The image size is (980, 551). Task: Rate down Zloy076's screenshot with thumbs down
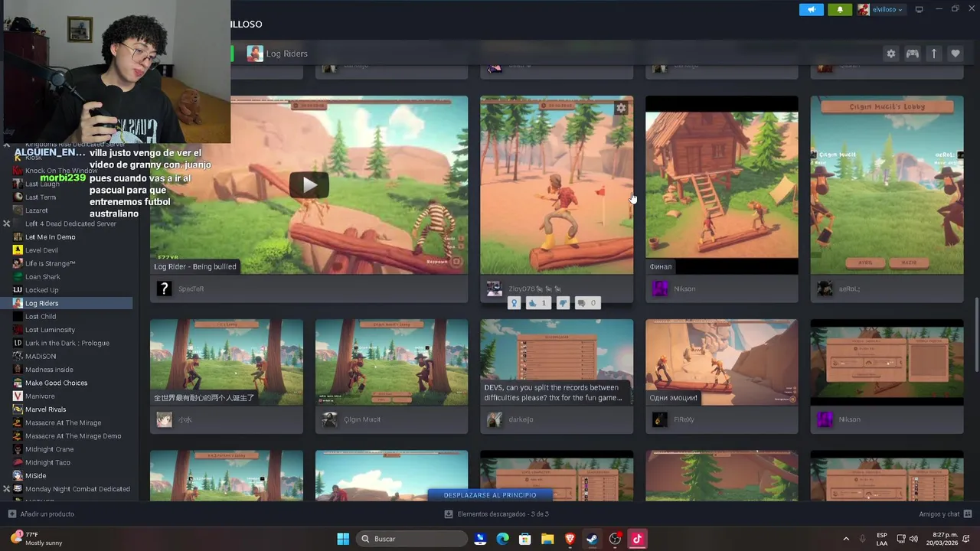point(563,303)
